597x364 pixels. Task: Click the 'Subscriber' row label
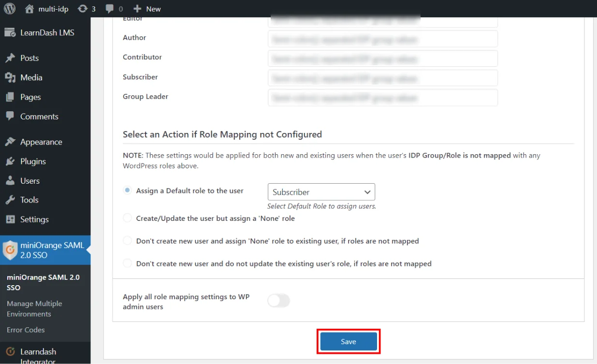pyautogui.click(x=140, y=77)
